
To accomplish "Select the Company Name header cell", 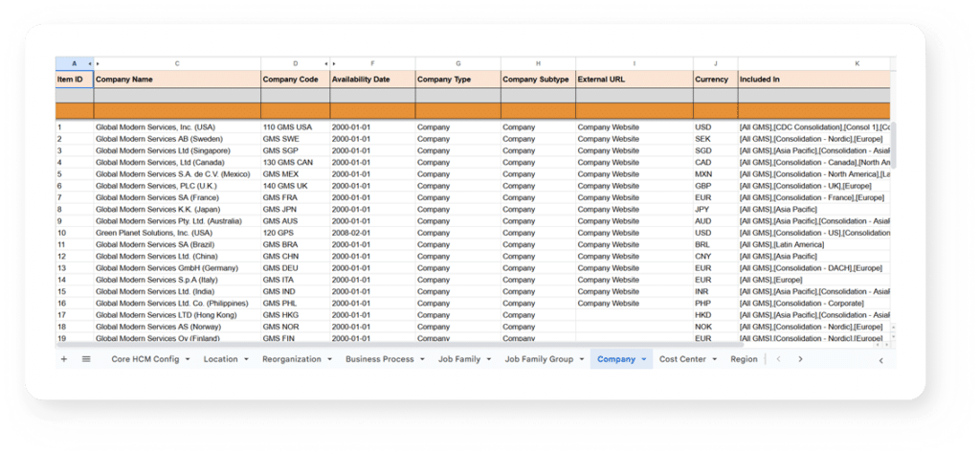I will tap(177, 80).
